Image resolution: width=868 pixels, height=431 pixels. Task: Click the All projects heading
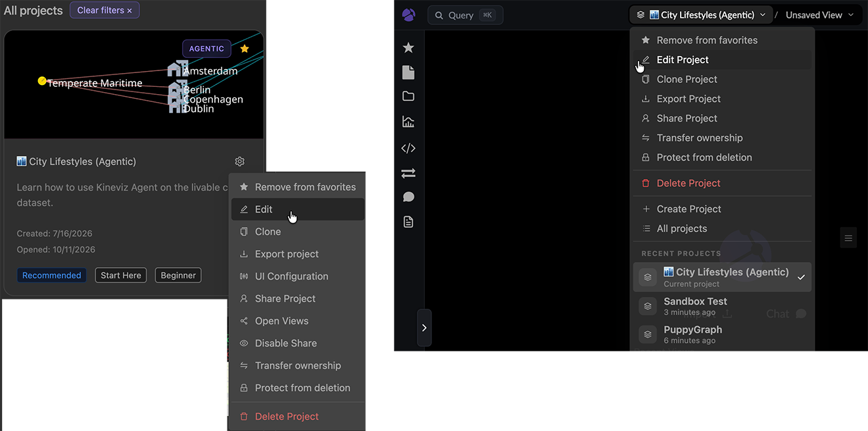point(34,11)
